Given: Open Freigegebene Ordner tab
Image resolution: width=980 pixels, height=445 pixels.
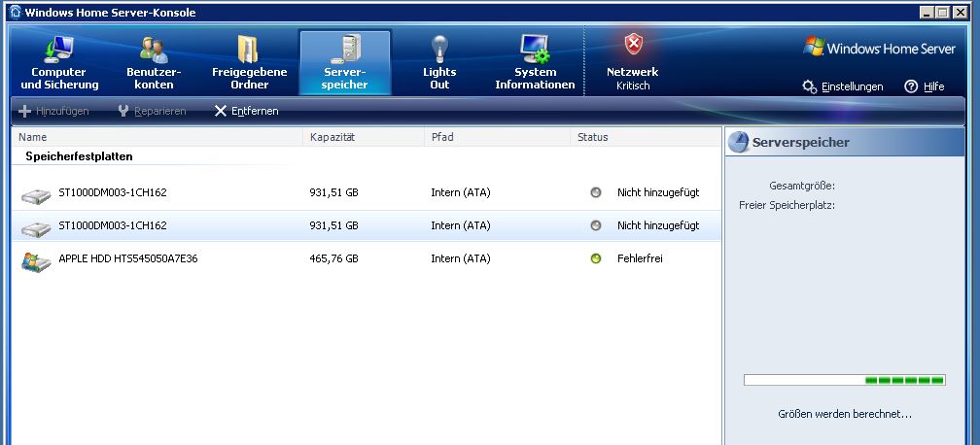Looking at the screenshot, I should coord(249,62).
